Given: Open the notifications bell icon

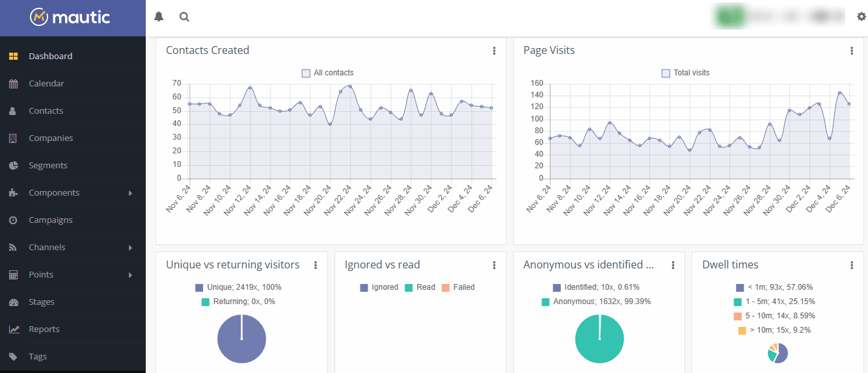Looking at the screenshot, I should (159, 17).
